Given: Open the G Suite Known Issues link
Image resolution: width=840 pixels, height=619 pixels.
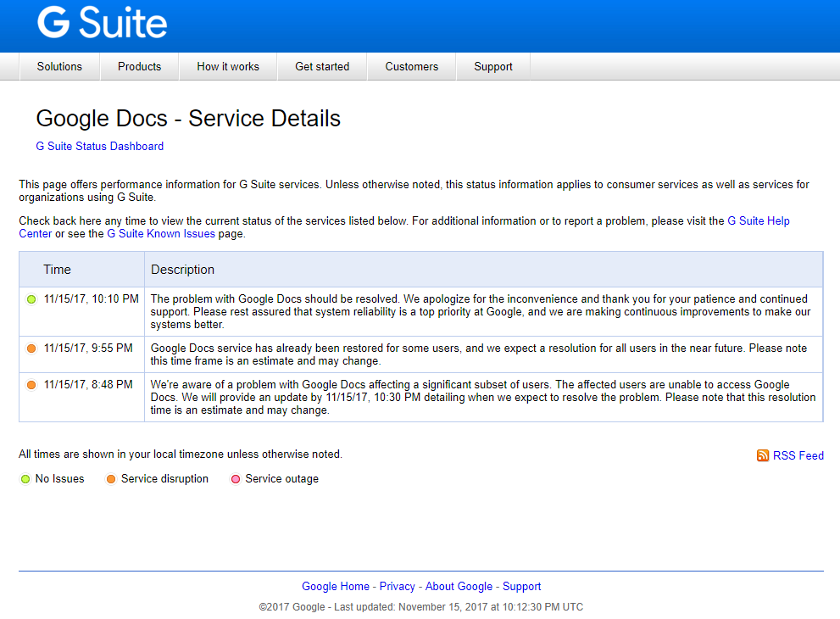Looking at the screenshot, I should (161, 234).
